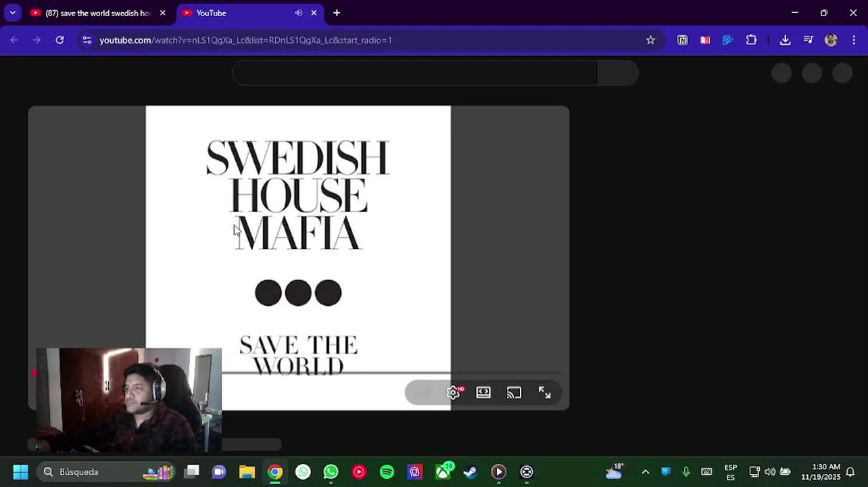
Task: Click the YouTube search box
Action: [414, 73]
